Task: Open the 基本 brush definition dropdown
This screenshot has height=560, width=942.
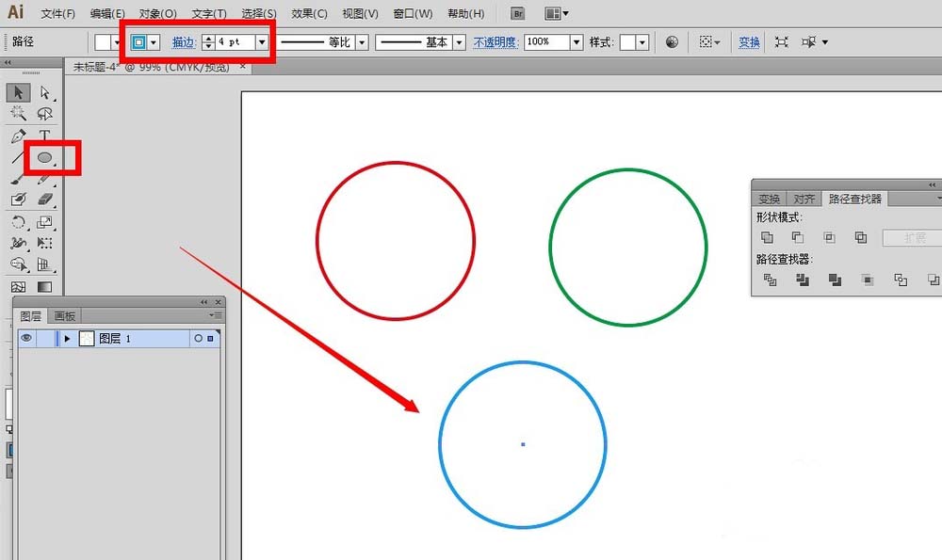Action: (460, 42)
